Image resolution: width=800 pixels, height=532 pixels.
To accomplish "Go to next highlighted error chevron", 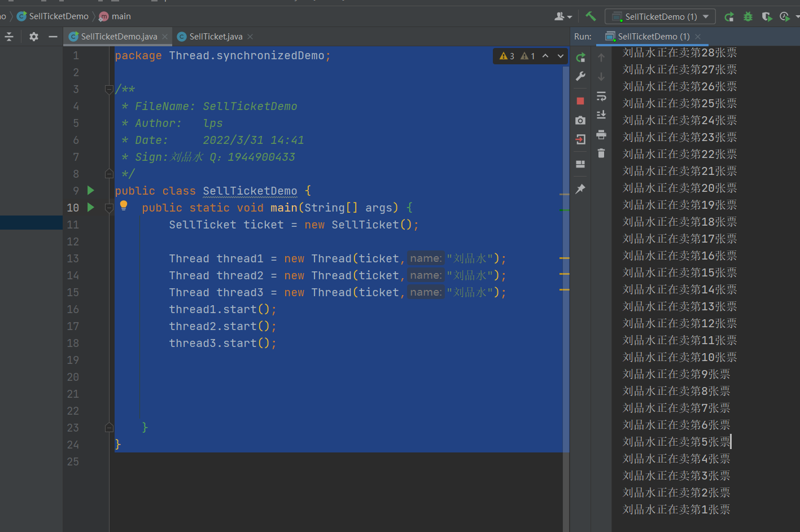I will [560, 56].
